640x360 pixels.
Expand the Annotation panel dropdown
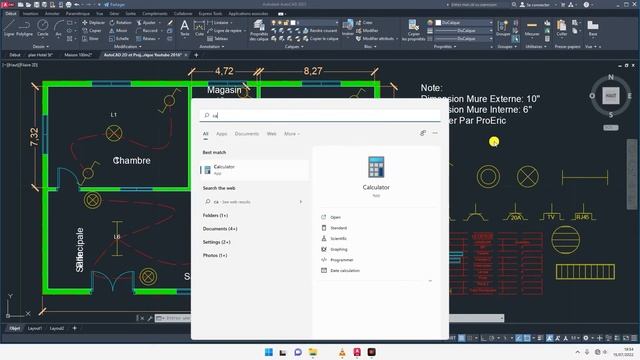[x=211, y=47]
